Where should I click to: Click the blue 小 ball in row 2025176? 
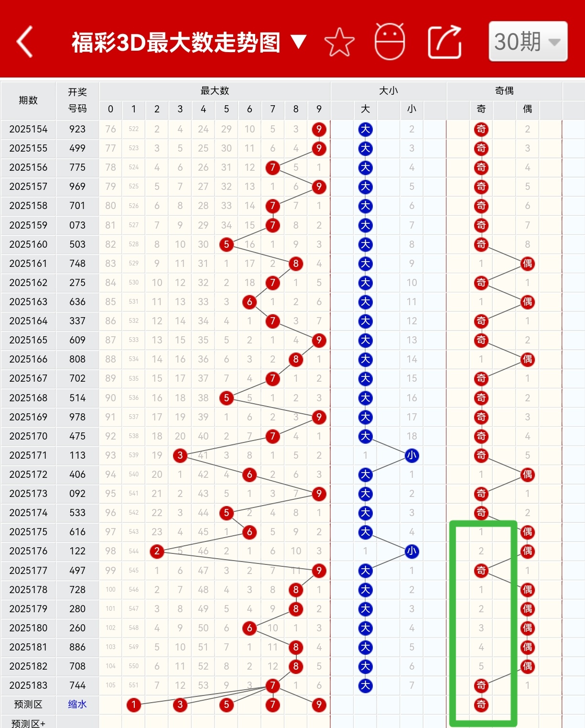(x=412, y=551)
